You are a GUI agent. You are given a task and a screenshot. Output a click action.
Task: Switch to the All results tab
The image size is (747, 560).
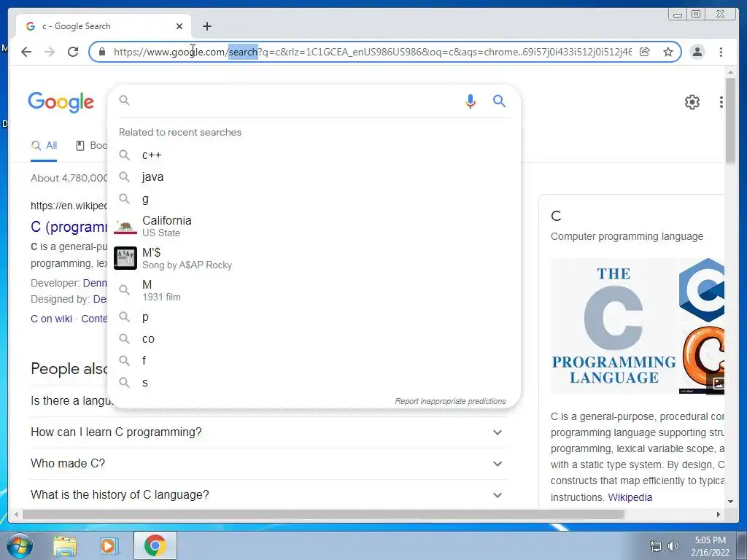(x=44, y=146)
